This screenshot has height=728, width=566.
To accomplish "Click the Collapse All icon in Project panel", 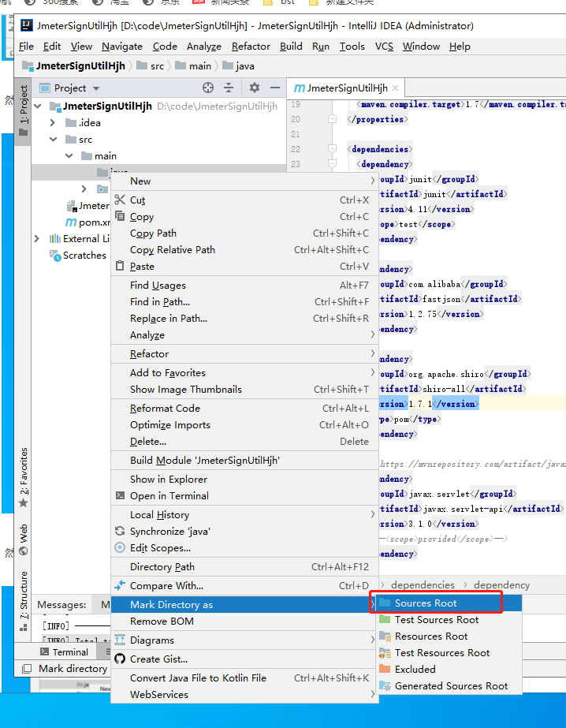I will (x=229, y=88).
